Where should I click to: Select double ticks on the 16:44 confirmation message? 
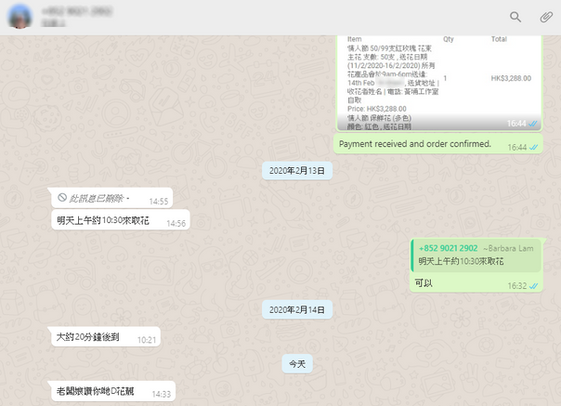[x=533, y=147]
